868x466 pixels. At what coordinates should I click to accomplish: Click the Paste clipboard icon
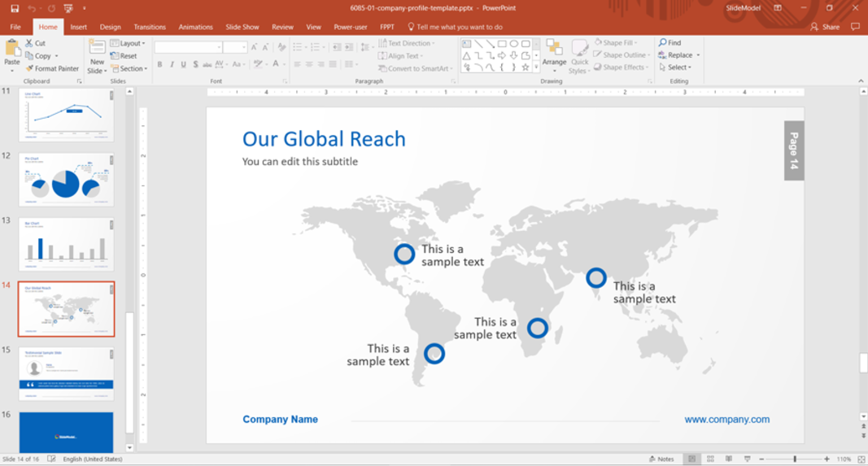coord(12,49)
